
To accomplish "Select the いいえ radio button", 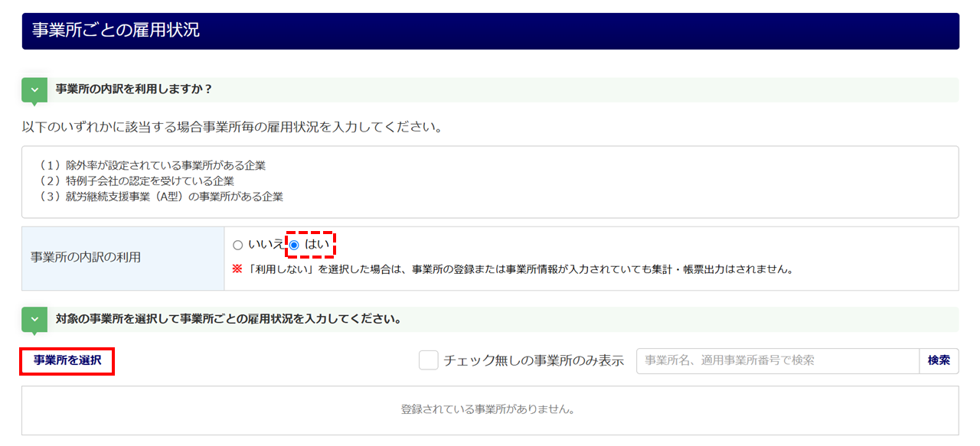I will 237,245.
